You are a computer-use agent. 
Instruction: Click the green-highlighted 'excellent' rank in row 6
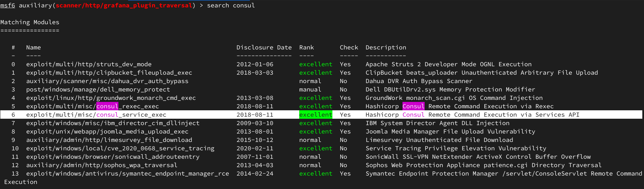point(316,115)
